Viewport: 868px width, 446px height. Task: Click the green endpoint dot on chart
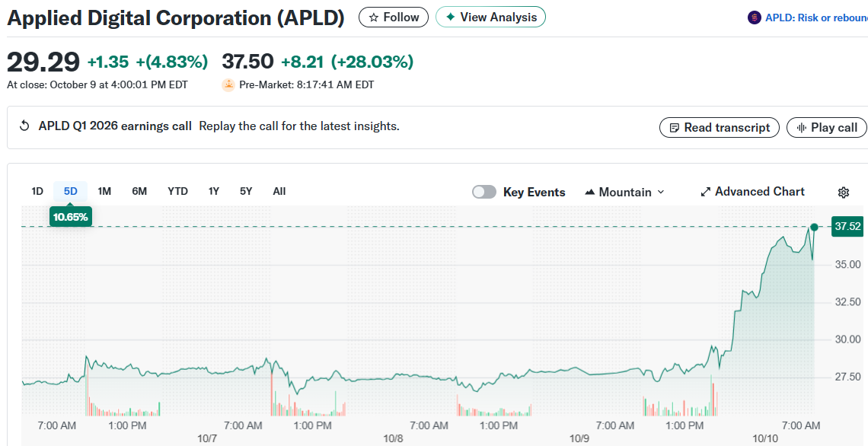pyautogui.click(x=814, y=227)
